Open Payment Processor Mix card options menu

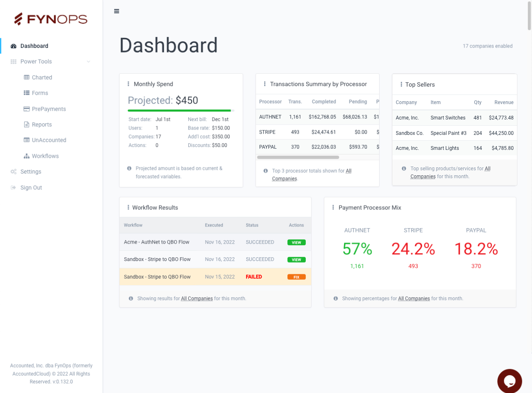click(x=333, y=207)
